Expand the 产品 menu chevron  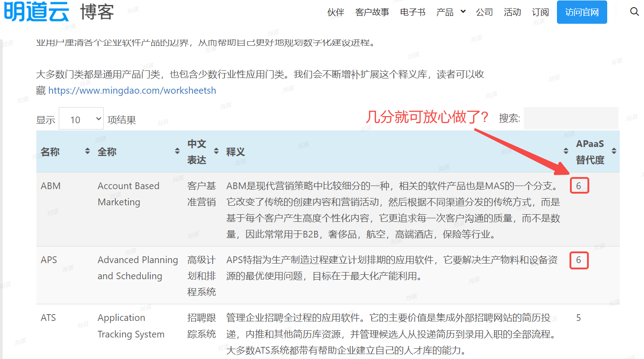[x=463, y=12]
